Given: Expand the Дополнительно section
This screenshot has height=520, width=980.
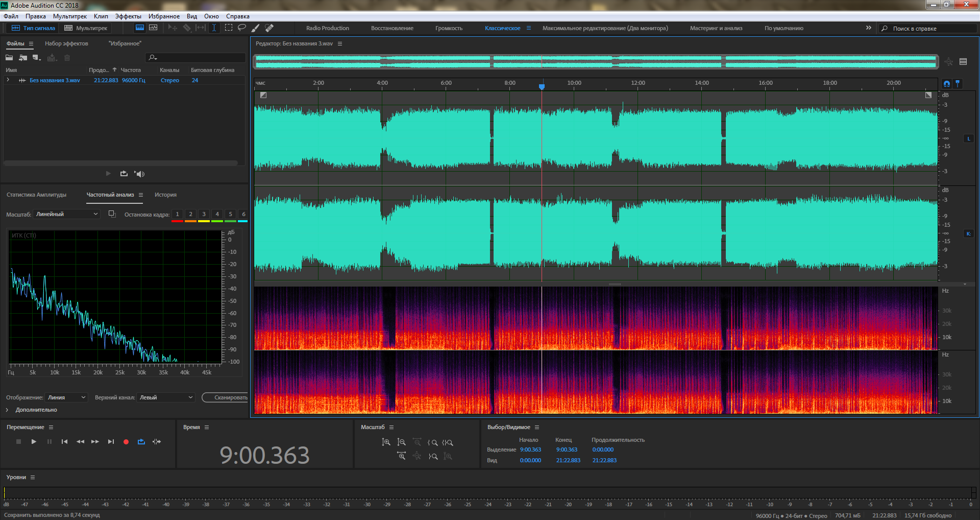Looking at the screenshot, I should click(x=8, y=410).
